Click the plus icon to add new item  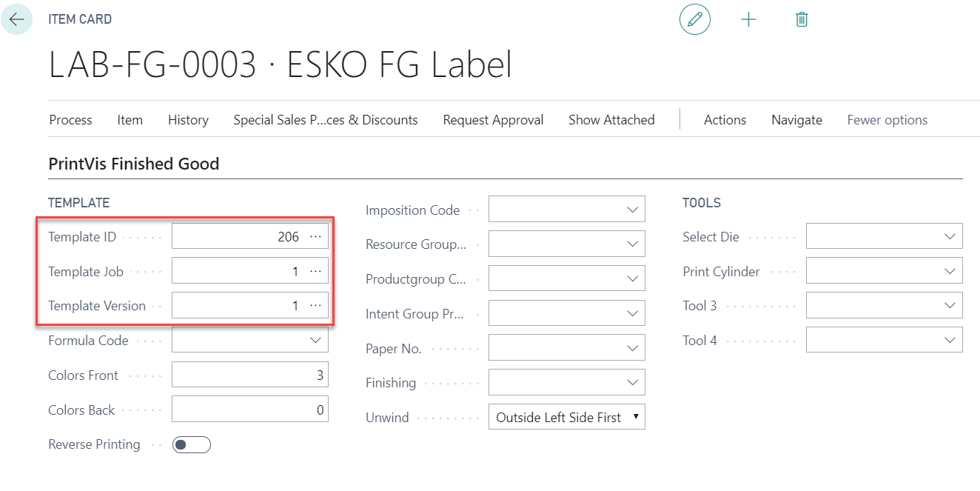pyautogui.click(x=749, y=19)
